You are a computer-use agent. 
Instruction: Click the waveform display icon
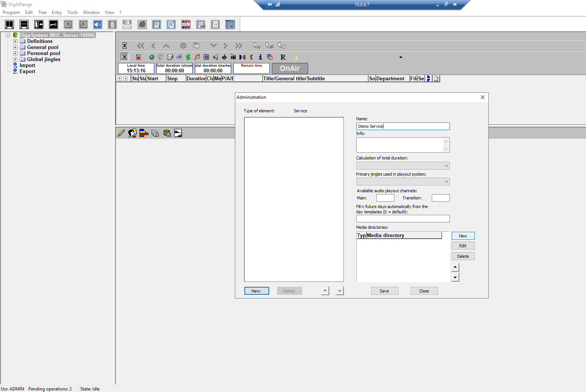pos(178,133)
